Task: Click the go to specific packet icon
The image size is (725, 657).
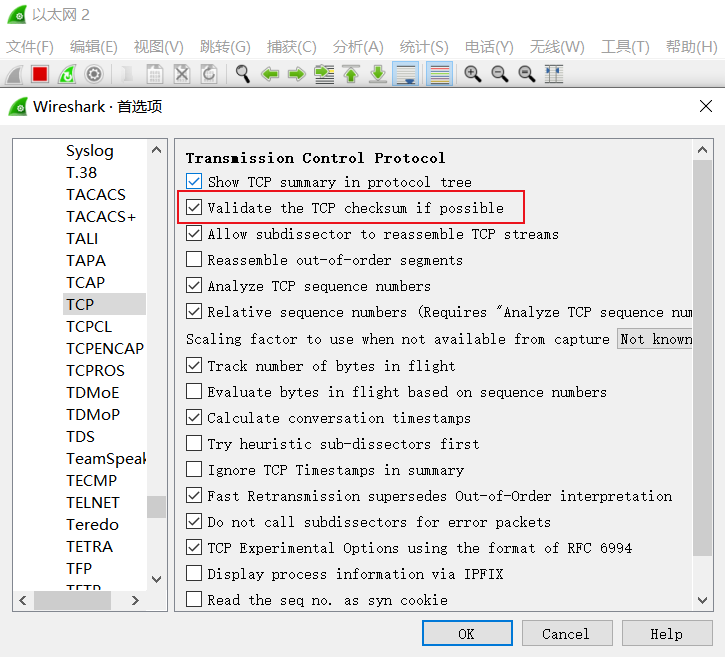Action: [324, 74]
